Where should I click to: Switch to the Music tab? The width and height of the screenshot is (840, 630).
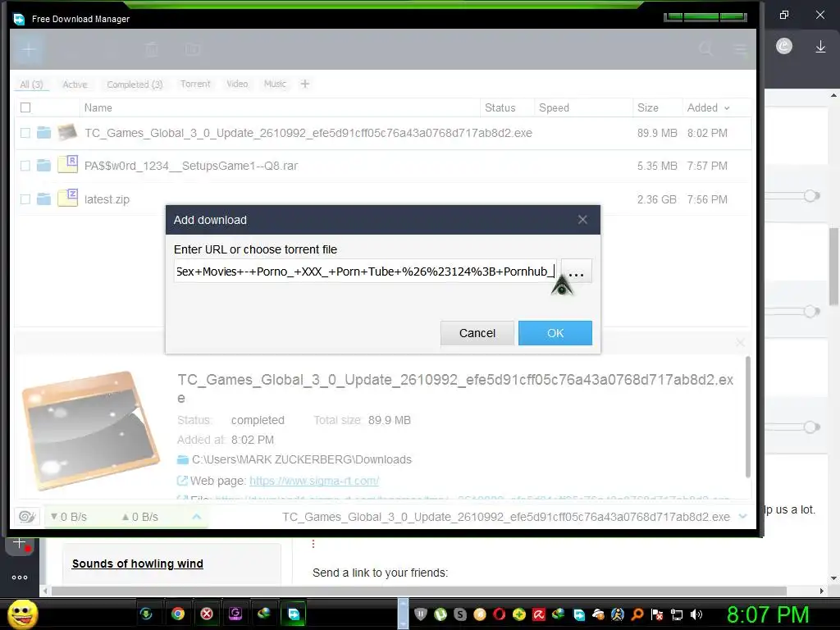(275, 84)
